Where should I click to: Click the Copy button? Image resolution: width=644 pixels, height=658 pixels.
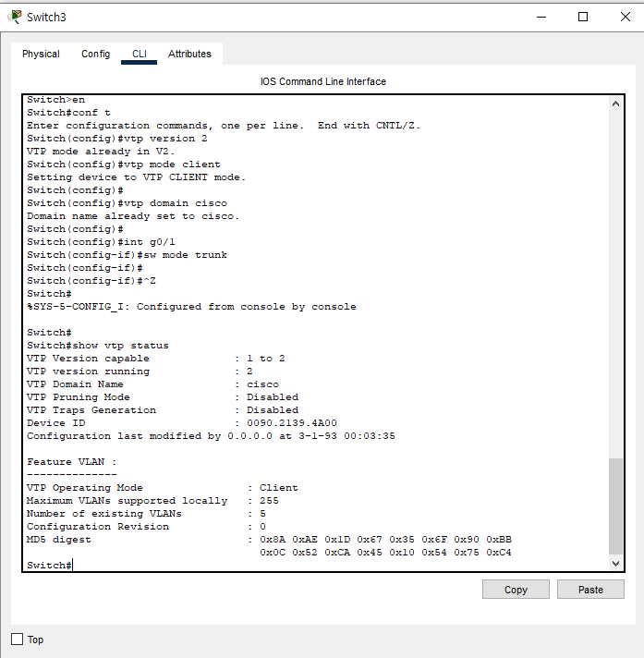coord(516,590)
